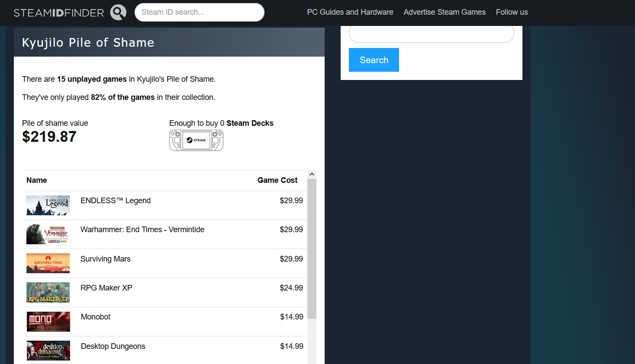Click RPG Maker XP price $24.99
Screen dimensions: 635x364
[291, 288]
